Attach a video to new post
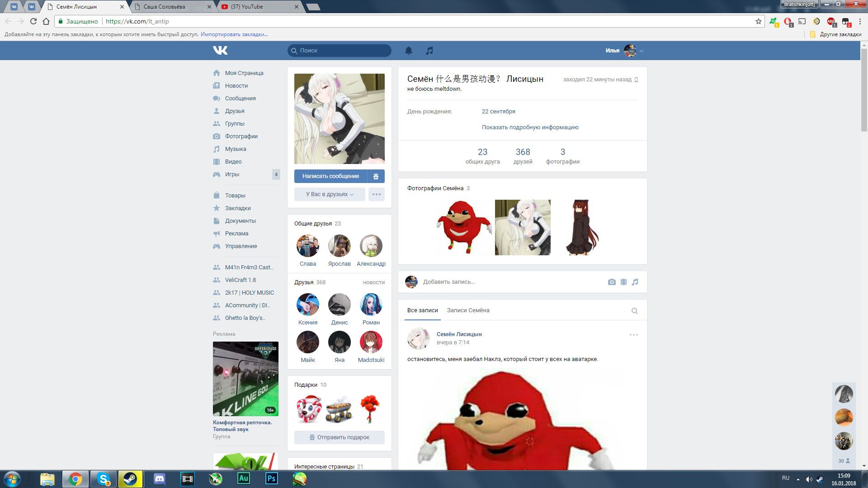The width and height of the screenshot is (868, 488). click(x=623, y=282)
